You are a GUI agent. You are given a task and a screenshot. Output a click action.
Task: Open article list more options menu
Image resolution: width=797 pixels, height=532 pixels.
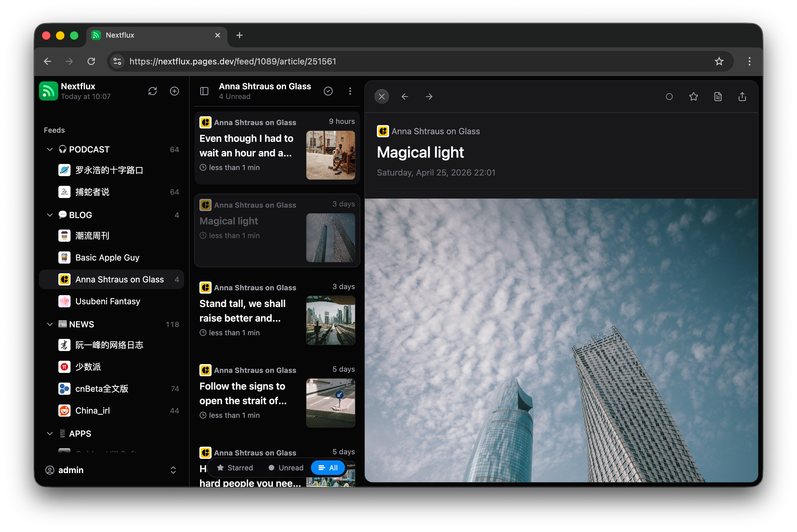pos(350,91)
